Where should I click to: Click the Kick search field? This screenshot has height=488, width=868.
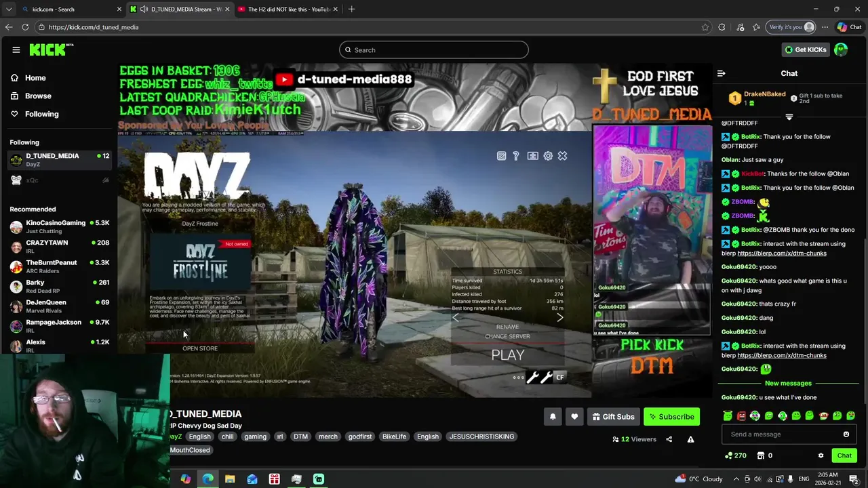tap(434, 49)
